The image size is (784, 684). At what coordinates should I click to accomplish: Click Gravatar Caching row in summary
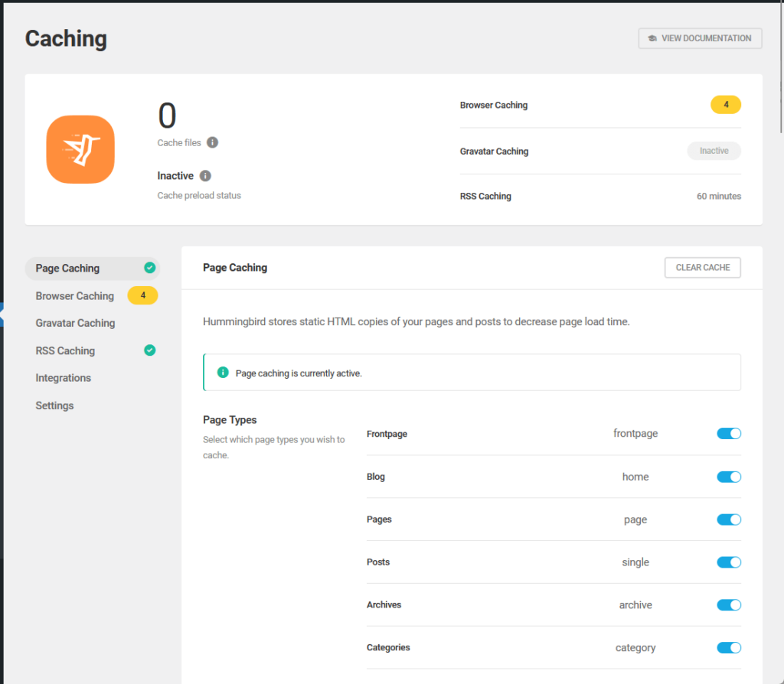600,151
